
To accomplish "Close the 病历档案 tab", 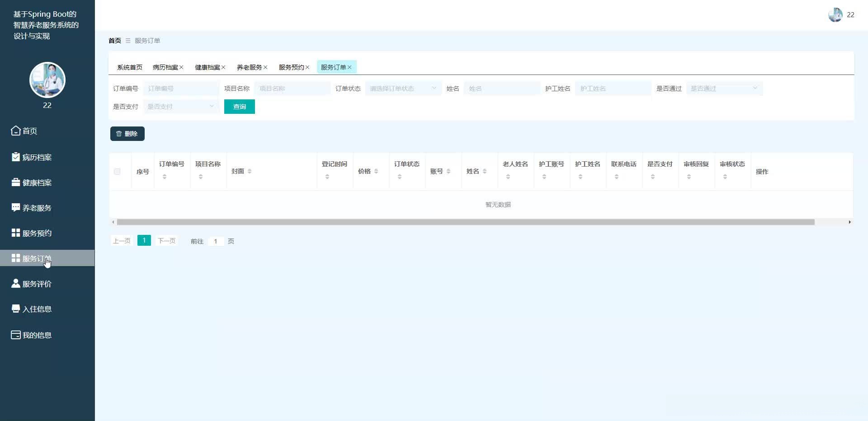I will click(x=181, y=67).
